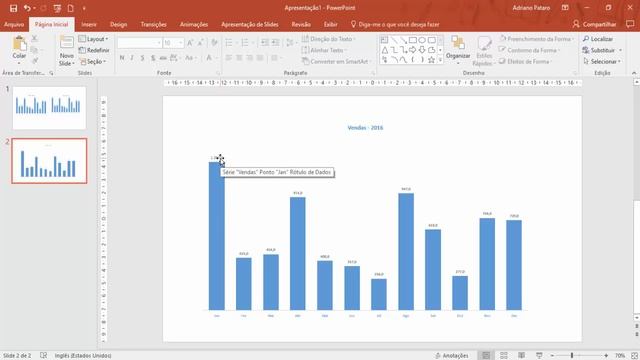Save the presentation using the floppy disk icon

tap(13, 8)
